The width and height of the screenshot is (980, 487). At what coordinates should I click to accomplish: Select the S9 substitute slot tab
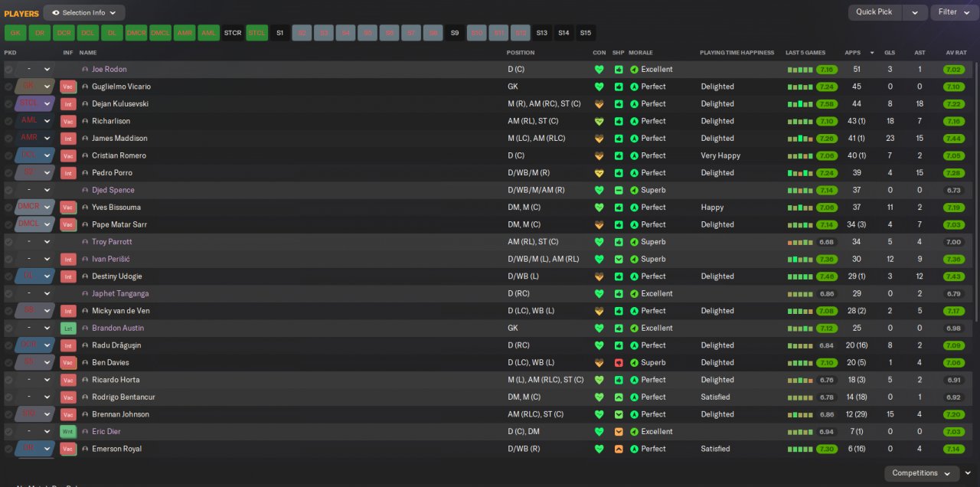point(455,33)
